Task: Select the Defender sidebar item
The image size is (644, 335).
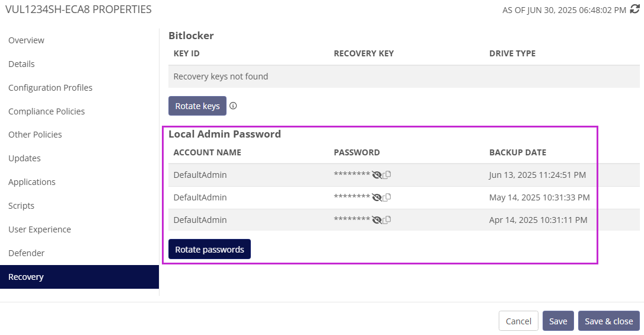Action: pos(26,253)
